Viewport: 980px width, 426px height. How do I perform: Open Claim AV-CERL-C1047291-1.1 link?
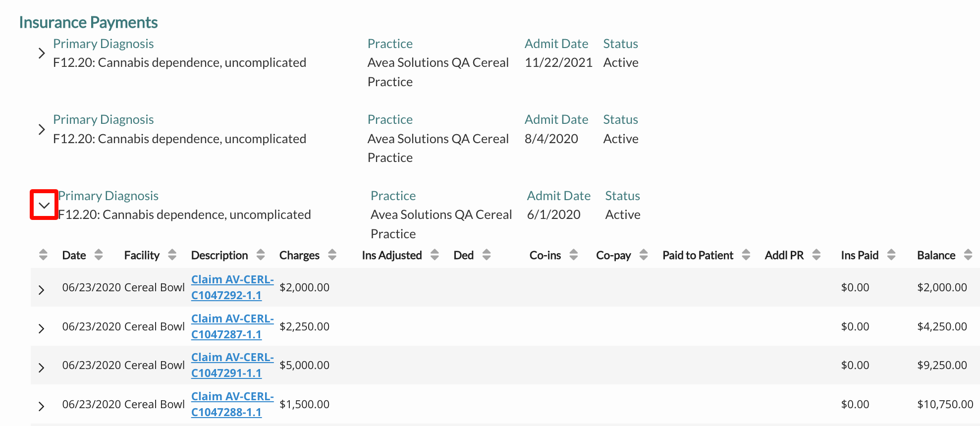[x=232, y=365]
